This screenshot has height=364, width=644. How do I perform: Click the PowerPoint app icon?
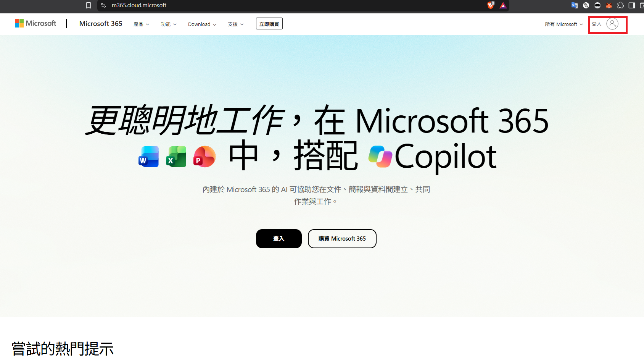[x=204, y=157]
